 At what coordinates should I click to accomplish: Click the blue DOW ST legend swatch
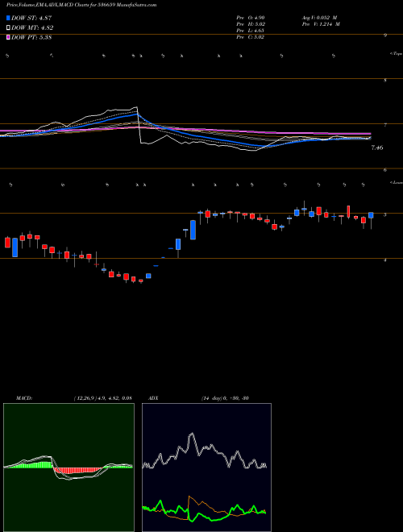[8, 18]
